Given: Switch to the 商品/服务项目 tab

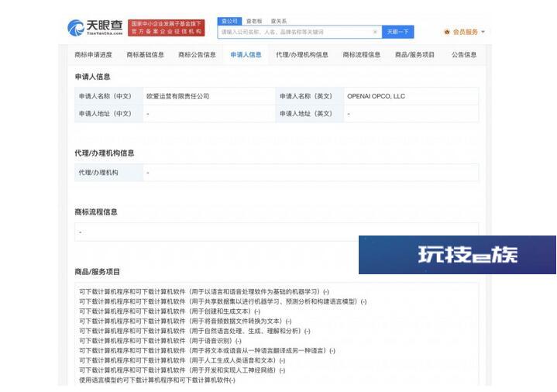Looking at the screenshot, I should [414, 55].
